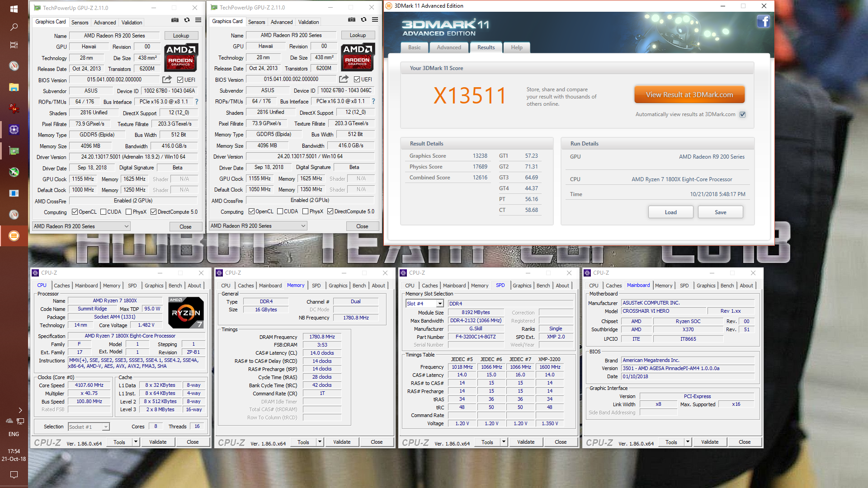Toggle UEFI checkbox in right GPU-Z
This screenshot has width=868, height=488.
(357, 80)
